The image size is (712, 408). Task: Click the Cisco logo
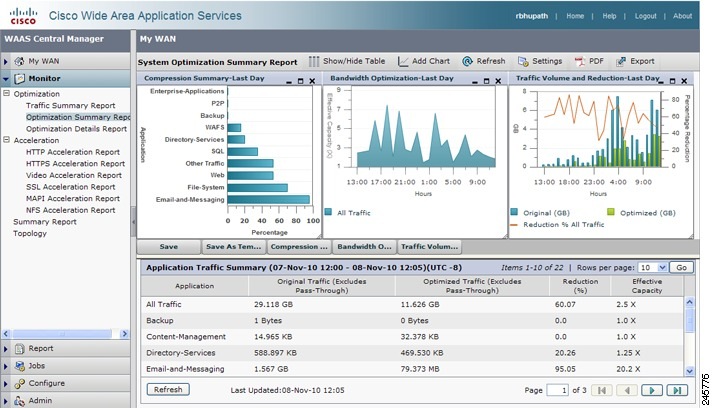[23, 15]
